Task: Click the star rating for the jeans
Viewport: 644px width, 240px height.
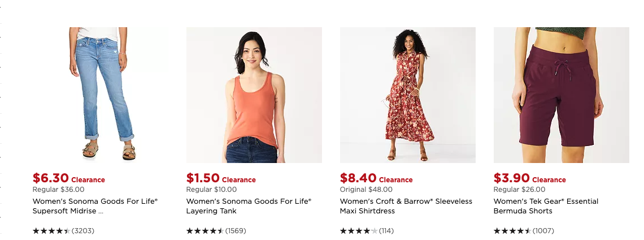Action: (x=51, y=231)
